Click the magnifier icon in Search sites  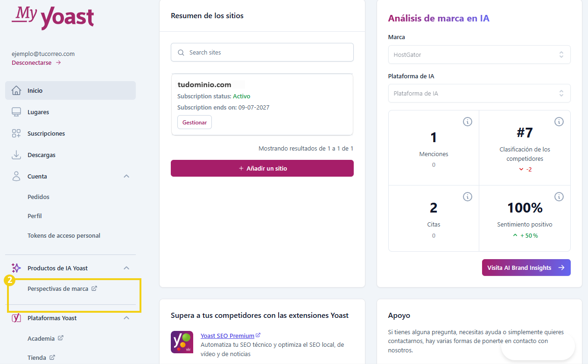(181, 53)
